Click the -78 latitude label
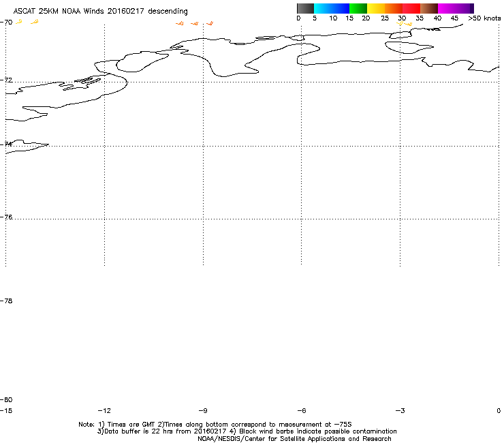504x443 pixels. 6,301
